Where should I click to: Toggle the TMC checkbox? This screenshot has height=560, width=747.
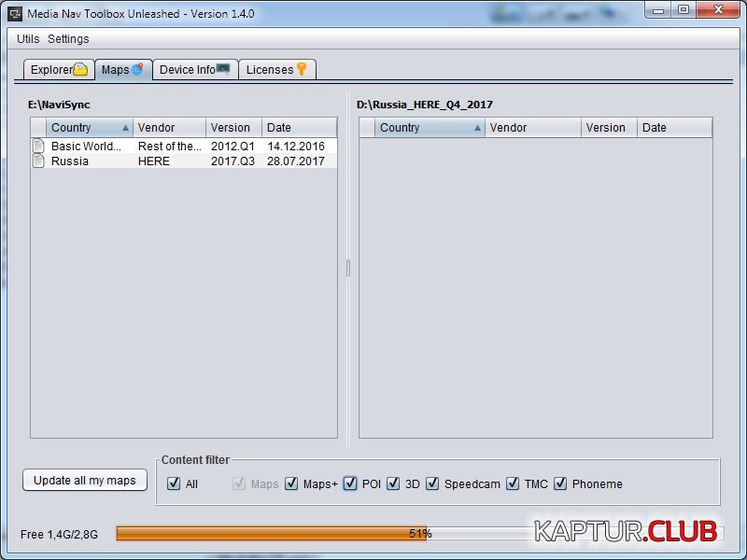513,483
